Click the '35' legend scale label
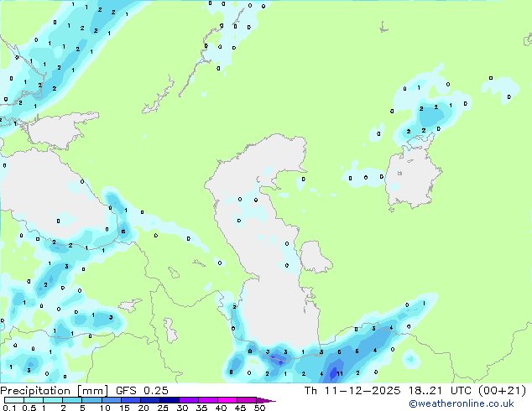532x411 pixels. pos(201,408)
